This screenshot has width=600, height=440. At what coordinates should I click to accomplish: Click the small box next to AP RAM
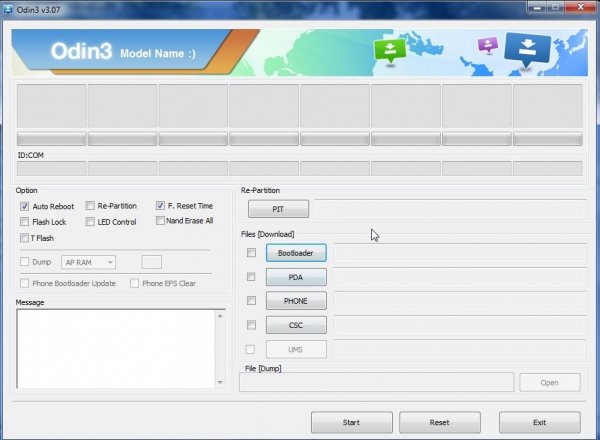[x=152, y=262]
